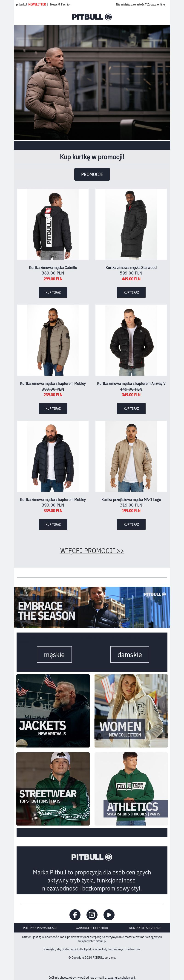Open the ATHLETICS sweatshirts banner
This screenshot has height=980, width=184.
(x=131, y=789)
